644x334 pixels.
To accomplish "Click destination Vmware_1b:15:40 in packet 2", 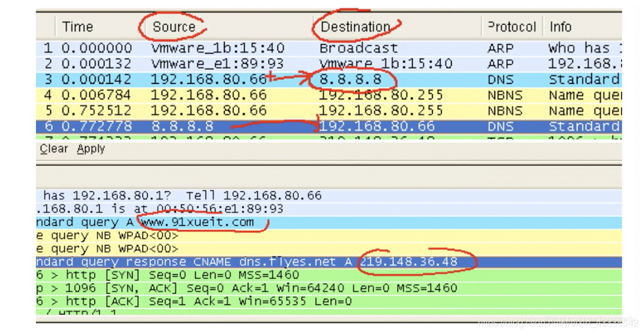I will (386, 64).
